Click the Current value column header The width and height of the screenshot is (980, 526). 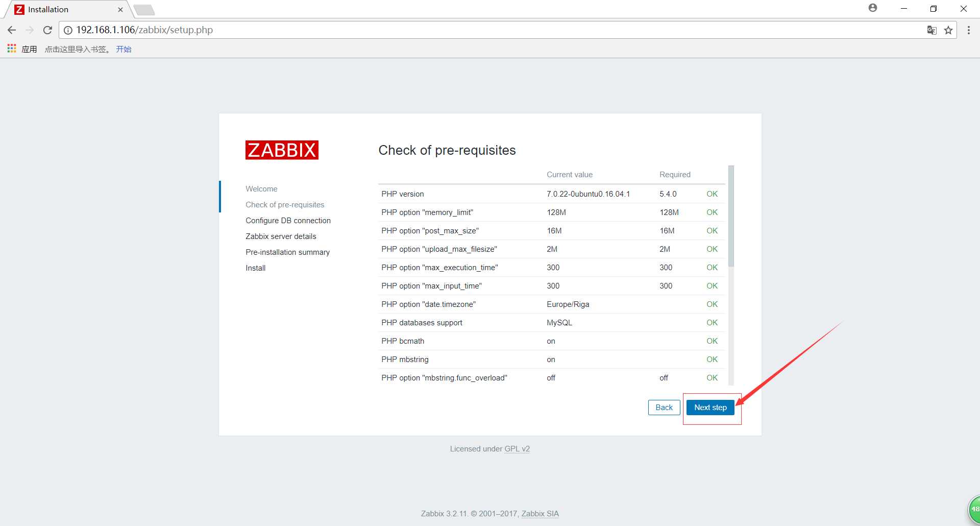click(x=570, y=175)
